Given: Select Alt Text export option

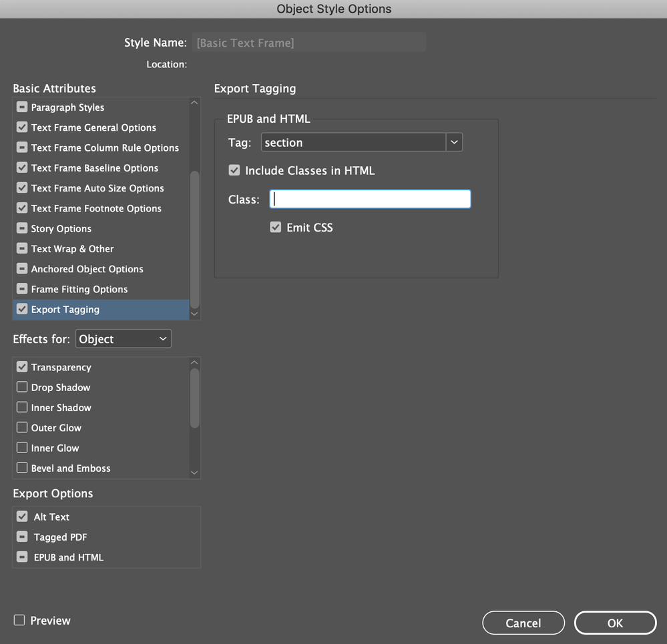Looking at the screenshot, I should [x=51, y=517].
